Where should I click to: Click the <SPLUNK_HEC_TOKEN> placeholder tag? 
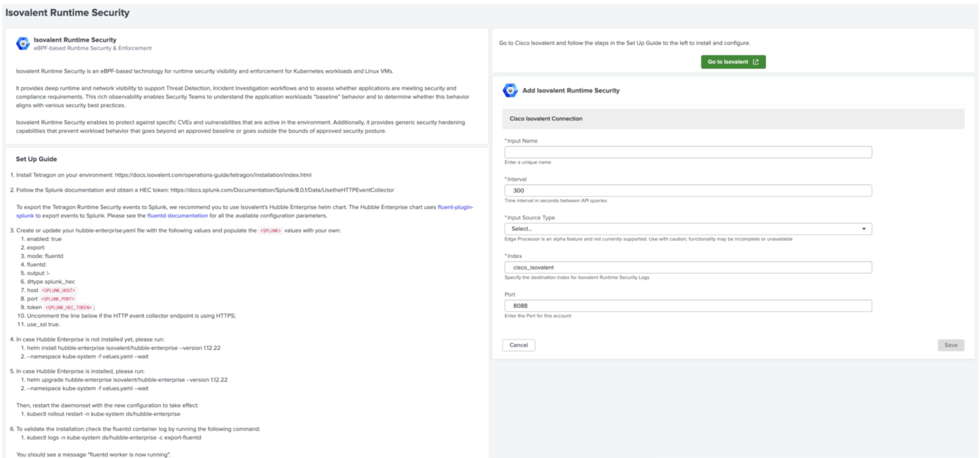[68, 308]
